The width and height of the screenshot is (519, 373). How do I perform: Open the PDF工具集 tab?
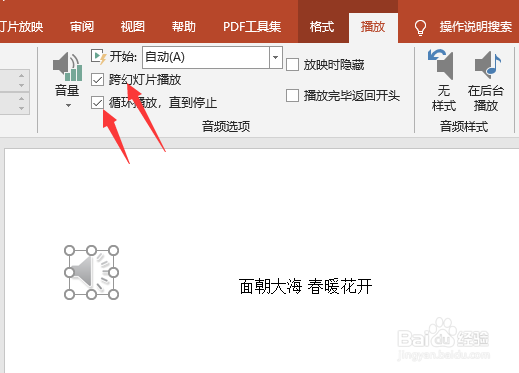[x=252, y=27]
